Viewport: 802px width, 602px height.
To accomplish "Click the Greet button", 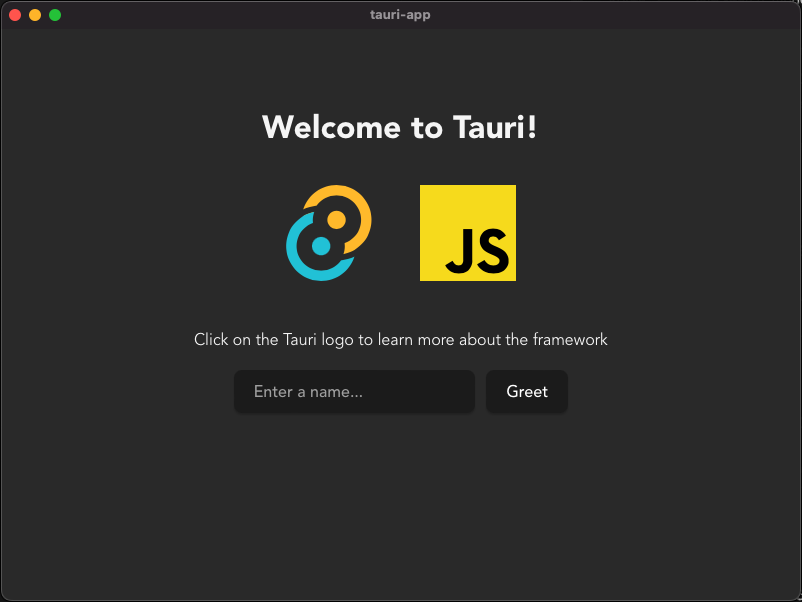I will 527,391.
